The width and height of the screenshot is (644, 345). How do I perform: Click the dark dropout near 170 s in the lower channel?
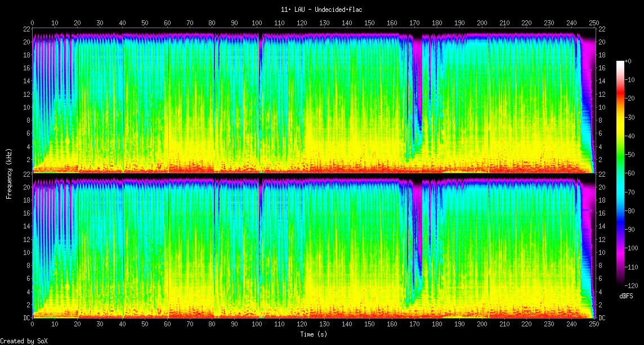[x=417, y=231]
